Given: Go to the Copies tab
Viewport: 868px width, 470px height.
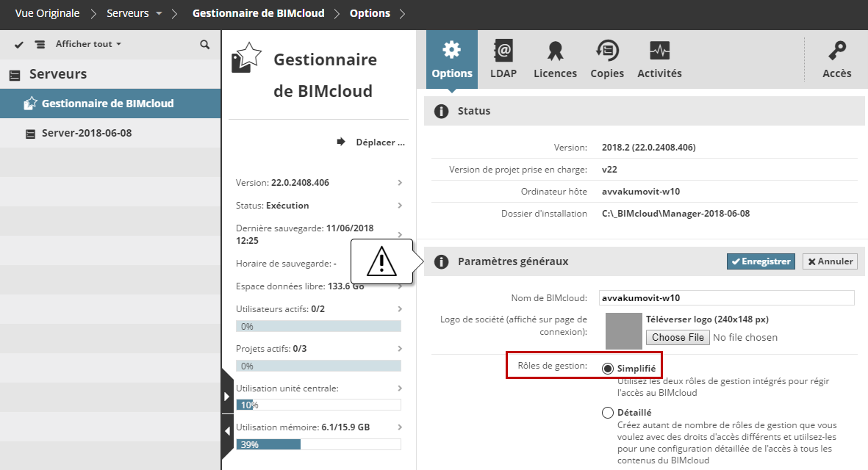Looking at the screenshot, I should coord(606,59).
